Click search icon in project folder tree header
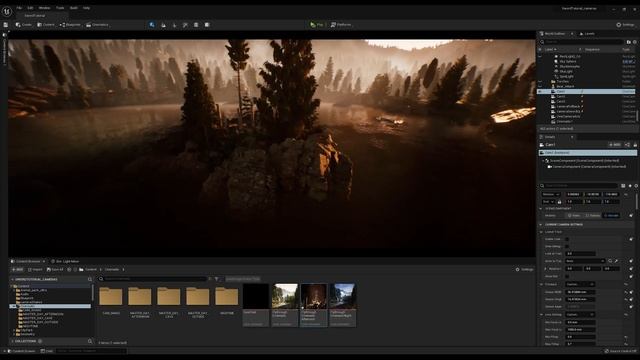 point(90,280)
